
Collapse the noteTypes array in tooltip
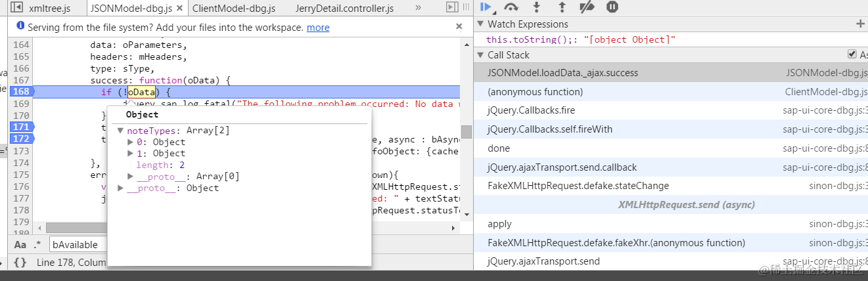point(120,131)
